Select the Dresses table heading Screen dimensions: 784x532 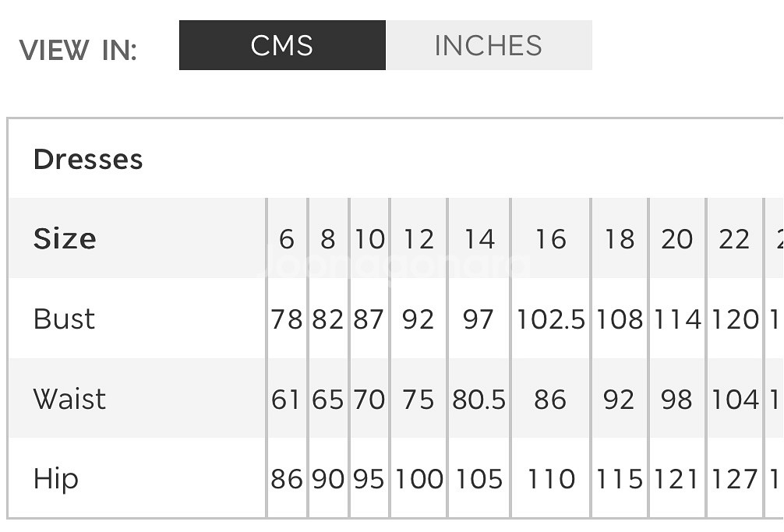click(x=88, y=160)
